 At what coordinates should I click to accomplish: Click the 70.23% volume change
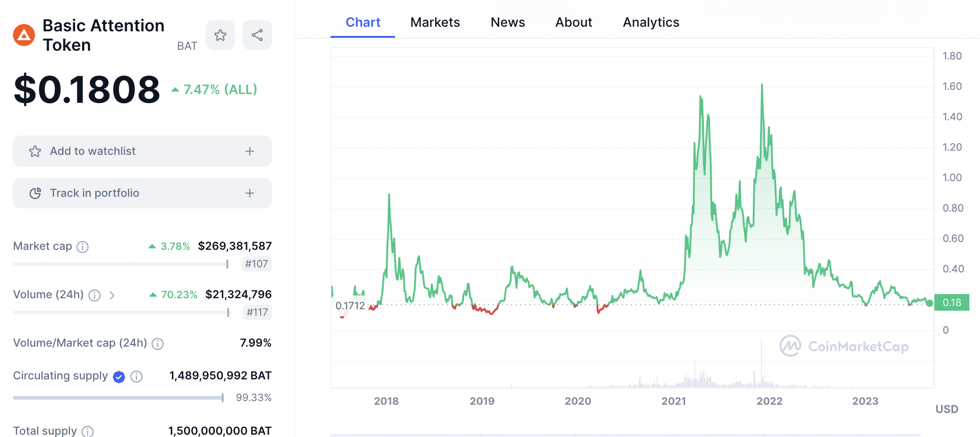click(173, 295)
